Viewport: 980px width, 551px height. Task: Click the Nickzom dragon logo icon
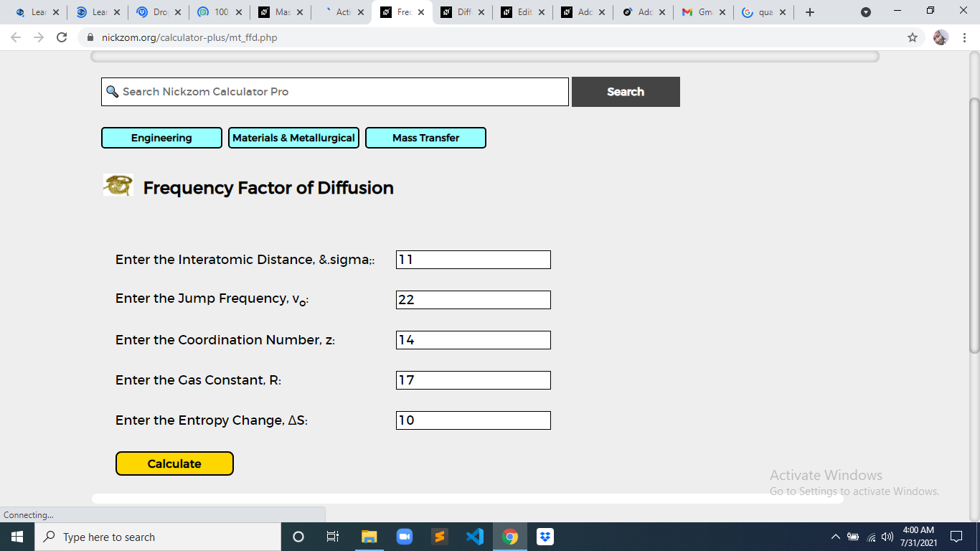[x=118, y=185]
